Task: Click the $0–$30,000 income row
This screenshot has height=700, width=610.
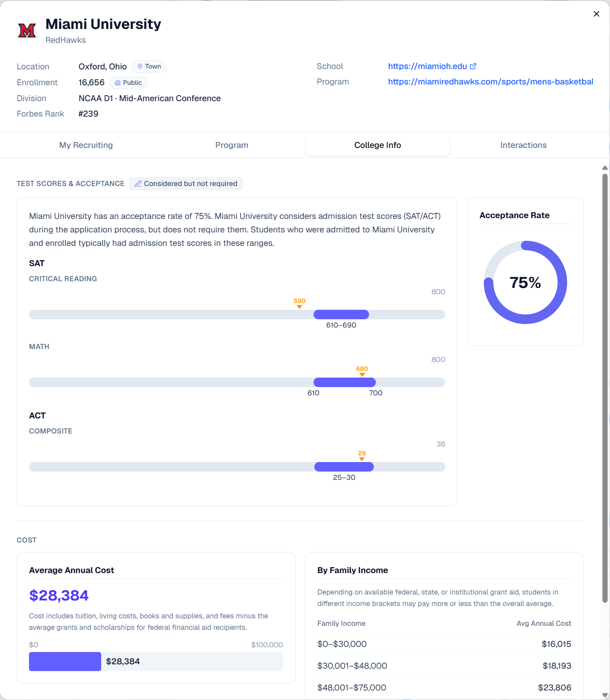Action: pyautogui.click(x=444, y=644)
